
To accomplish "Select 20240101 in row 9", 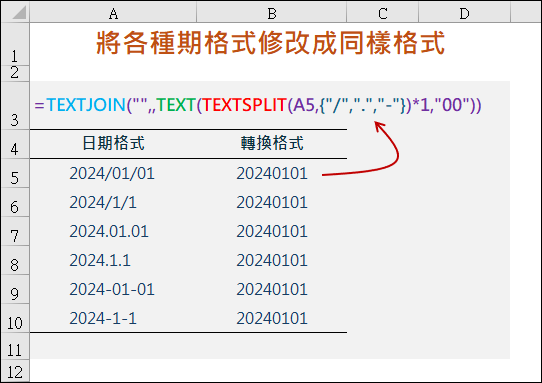I will (272, 289).
